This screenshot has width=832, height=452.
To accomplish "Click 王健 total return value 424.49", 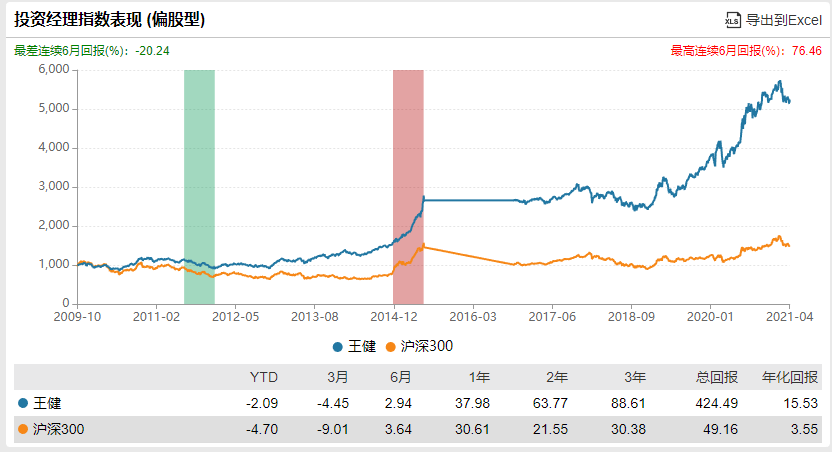I will (x=717, y=403).
